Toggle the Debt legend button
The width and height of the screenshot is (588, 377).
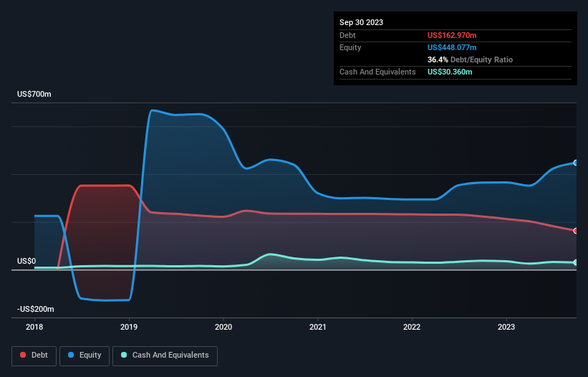[34, 355]
